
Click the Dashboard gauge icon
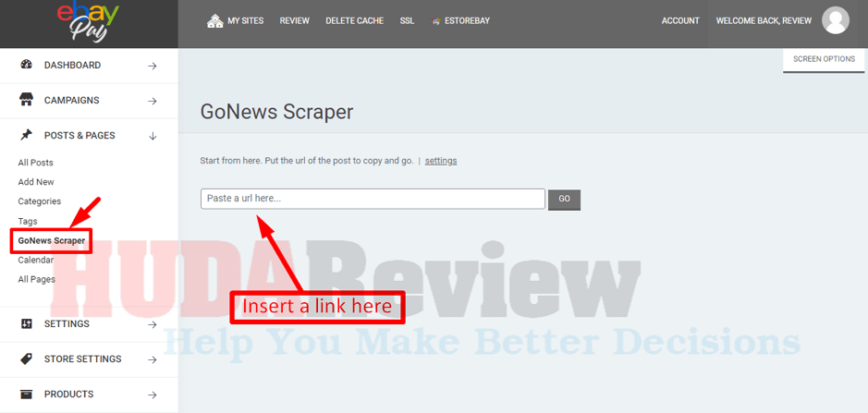[x=26, y=65]
